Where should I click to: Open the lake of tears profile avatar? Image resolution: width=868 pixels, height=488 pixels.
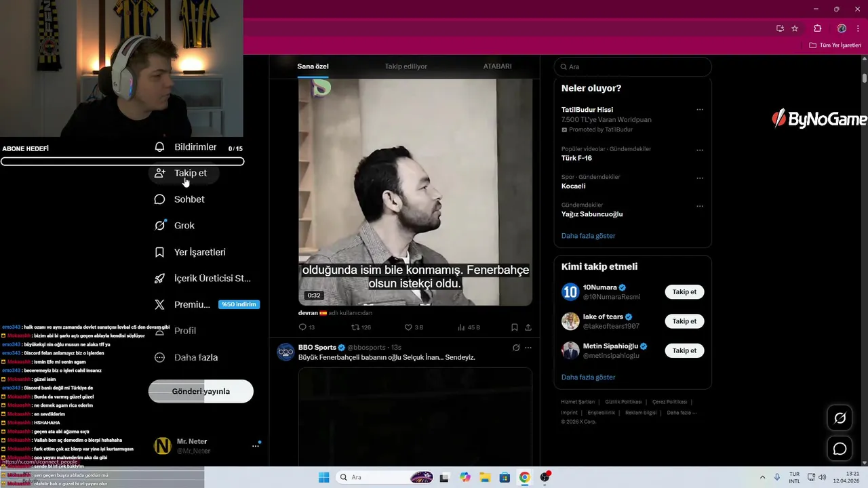570,321
